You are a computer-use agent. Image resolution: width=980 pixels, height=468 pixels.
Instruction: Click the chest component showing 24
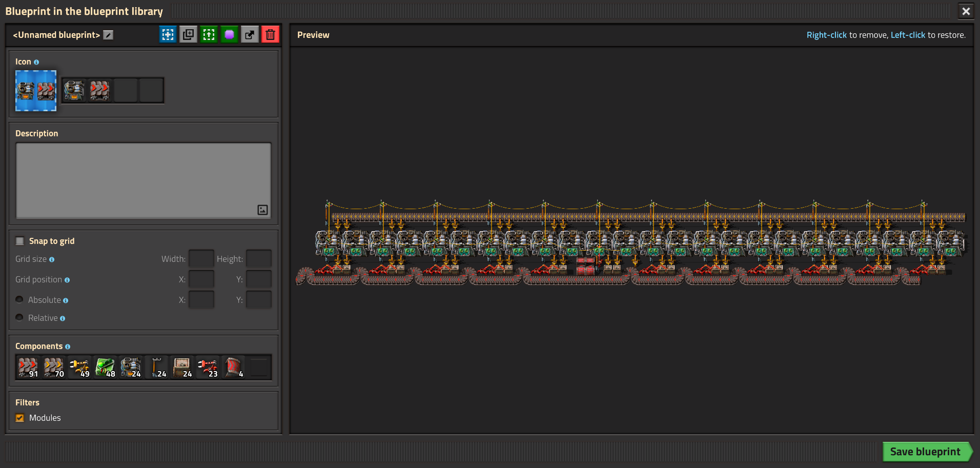point(182,367)
